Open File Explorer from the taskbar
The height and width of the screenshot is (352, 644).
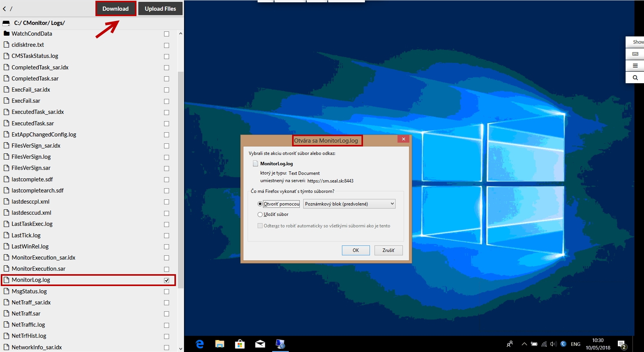pos(220,344)
